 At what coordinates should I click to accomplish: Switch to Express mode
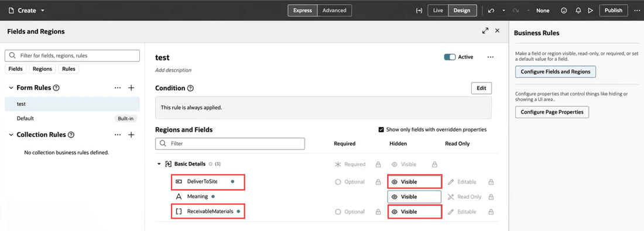click(303, 11)
